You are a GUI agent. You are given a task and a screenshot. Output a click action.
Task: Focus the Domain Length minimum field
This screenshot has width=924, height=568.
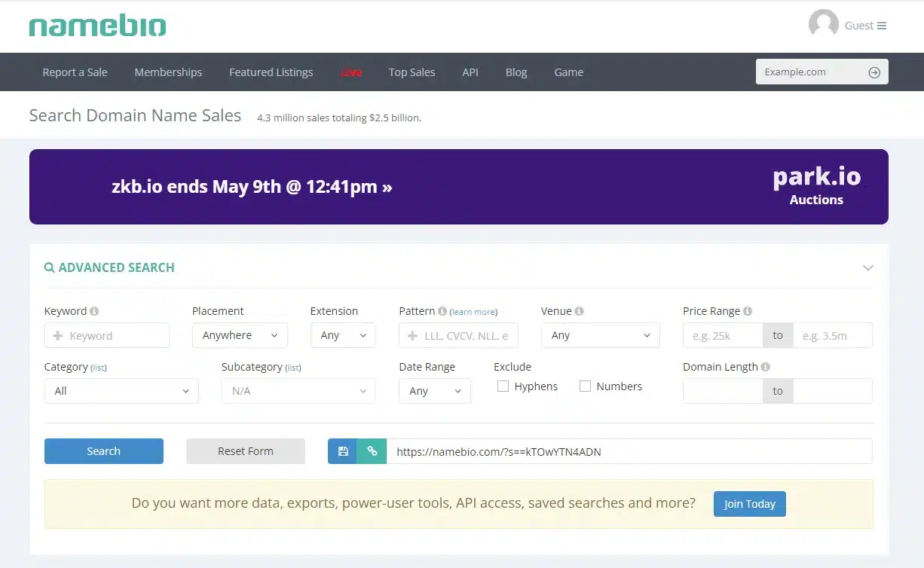[723, 391]
